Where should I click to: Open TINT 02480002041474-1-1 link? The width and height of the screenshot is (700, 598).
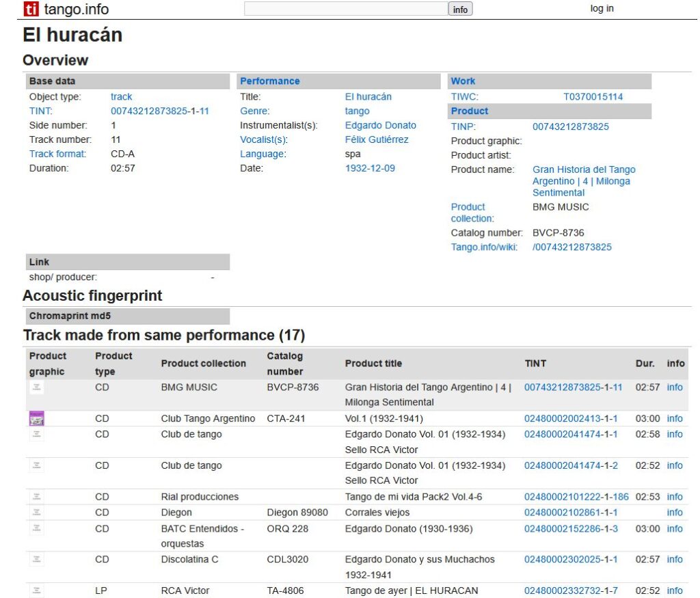click(571, 434)
